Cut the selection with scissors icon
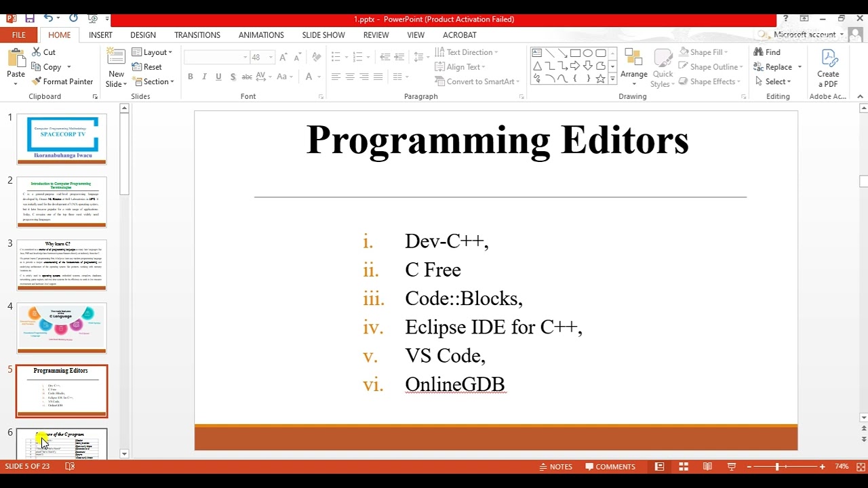The width and height of the screenshot is (868, 488). tap(44, 52)
